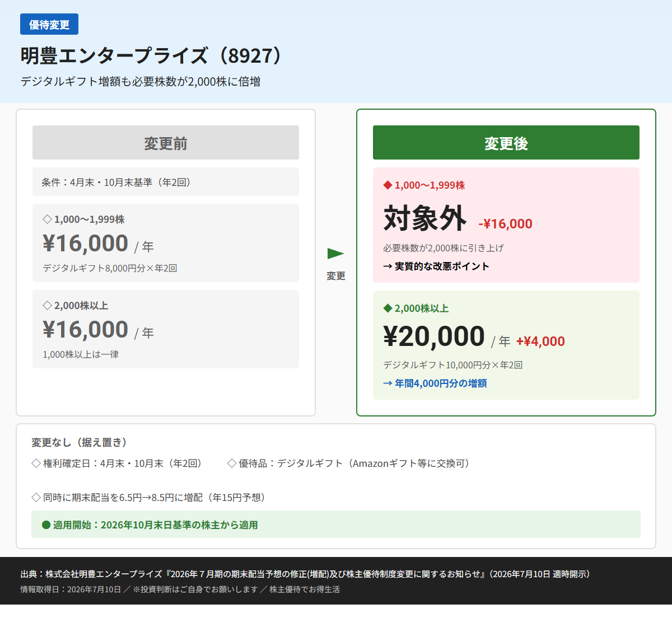Click the green 変更後 header
The height and width of the screenshot is (618, 672).
tap(506, 143)
